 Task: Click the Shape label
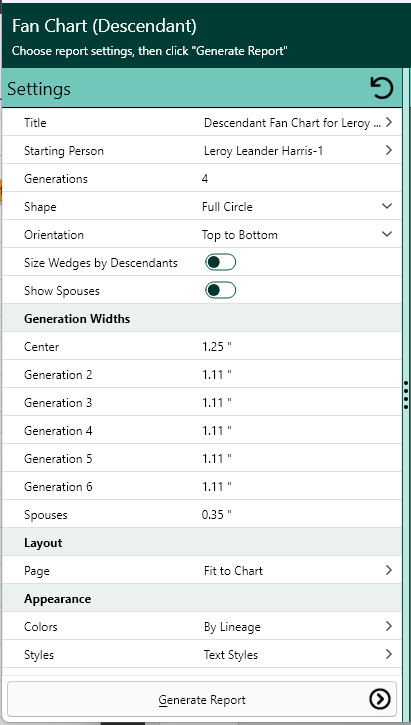40,207
